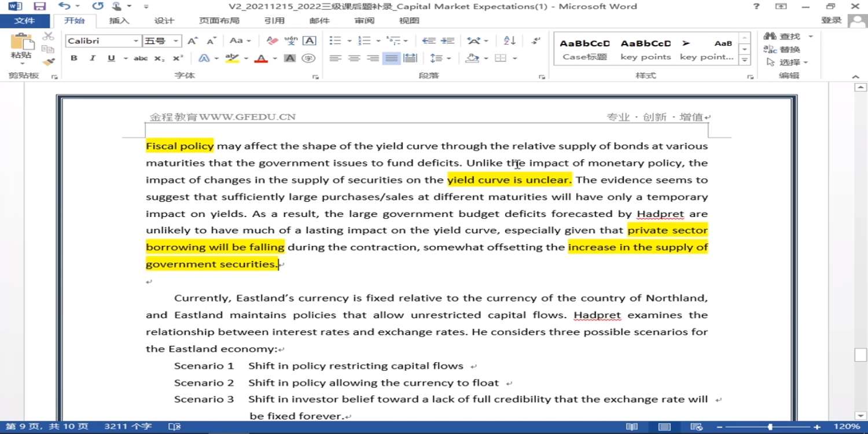This screenshot has height=434, width=868.
Task: Open the 审阅 ribbon tab
Action: [364, 21]
